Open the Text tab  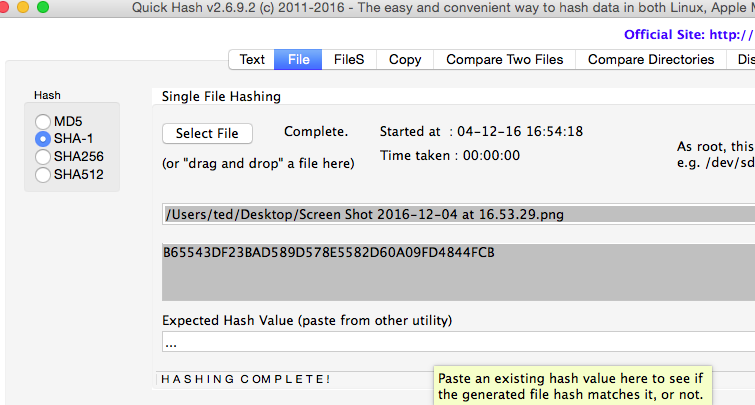[252, 59]
